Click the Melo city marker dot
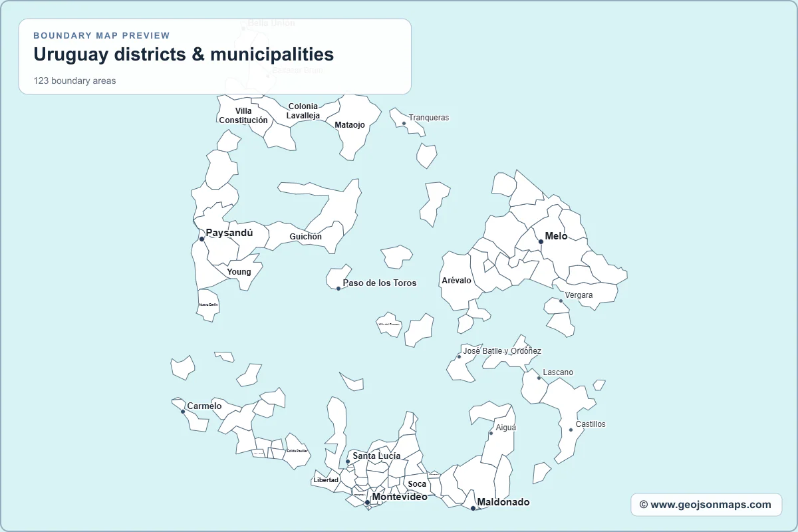798x532 pixels. pos(541,241)
